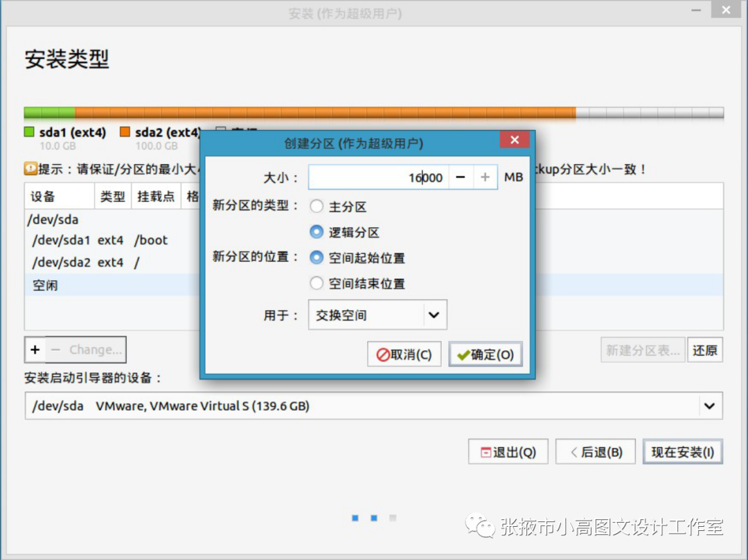The image size is (748, 560).
Task: Click green sda1 segment in partition bar
Action: click(50, 112)
